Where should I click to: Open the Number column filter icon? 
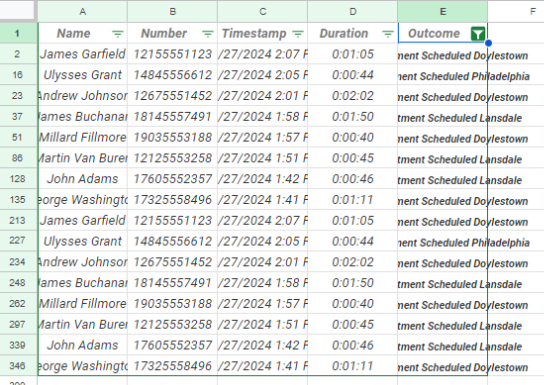pyautogui.click(x=207, y=34)
